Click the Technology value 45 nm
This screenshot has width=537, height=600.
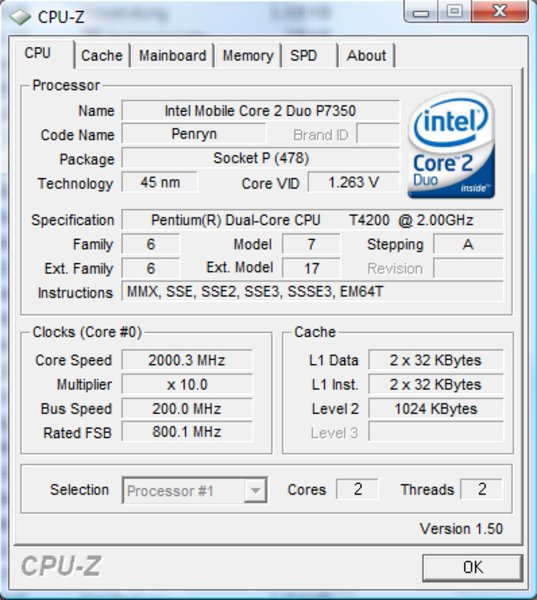160,182
